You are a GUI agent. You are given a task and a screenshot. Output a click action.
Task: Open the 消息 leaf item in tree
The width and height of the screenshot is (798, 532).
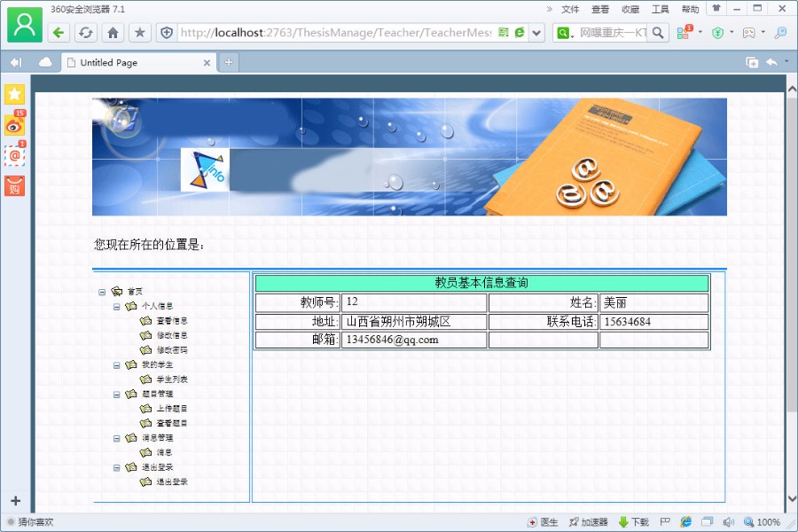click(164, 452)
